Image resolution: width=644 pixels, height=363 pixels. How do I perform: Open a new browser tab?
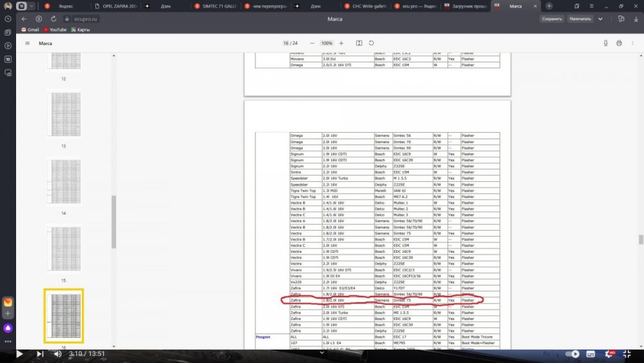coord(549,6)
